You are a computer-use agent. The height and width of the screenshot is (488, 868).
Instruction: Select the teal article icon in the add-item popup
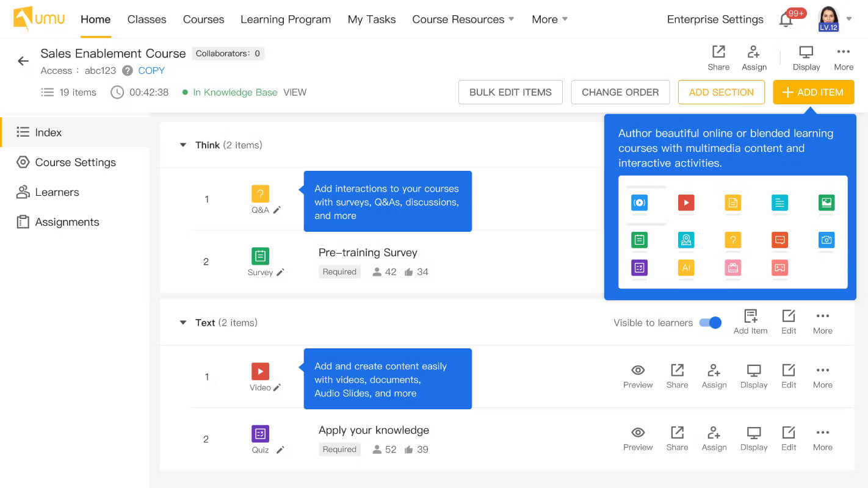(779, 203)
